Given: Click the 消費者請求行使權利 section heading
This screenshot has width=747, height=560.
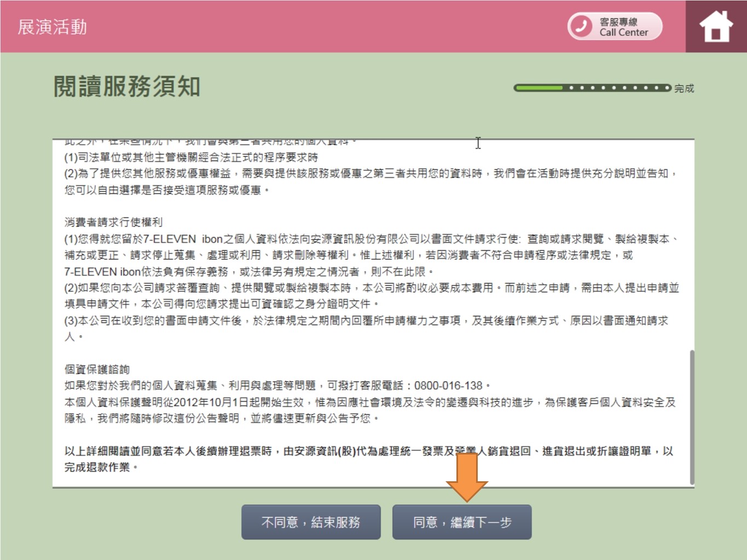Looking at the screenshot, I should click(x=113, y=222).
